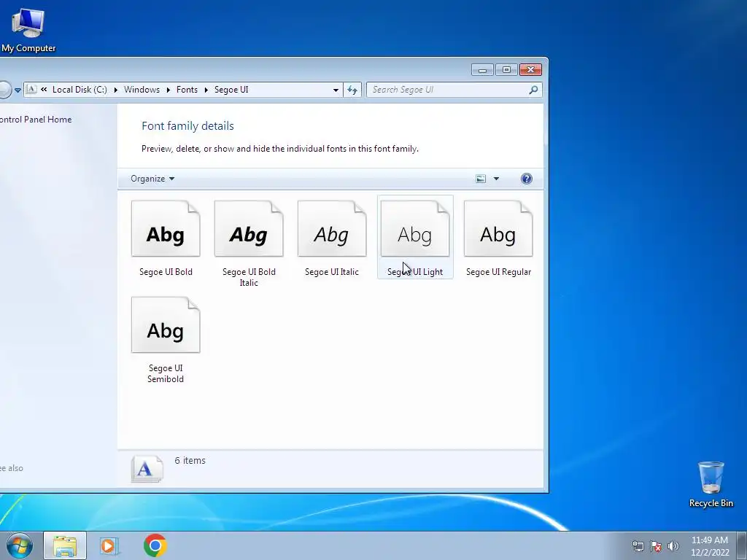
Task: Click the 'Segoe UI Bold Italic' file name label
Action: [x=249, y=277]
